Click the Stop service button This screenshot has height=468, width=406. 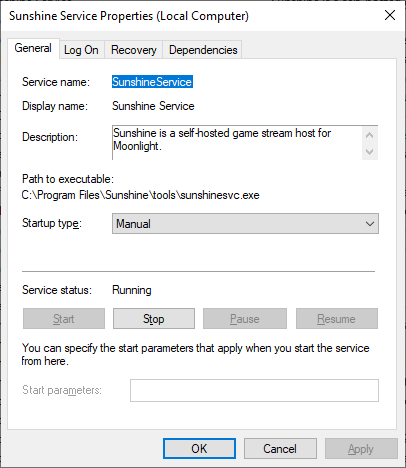(154, 319)
